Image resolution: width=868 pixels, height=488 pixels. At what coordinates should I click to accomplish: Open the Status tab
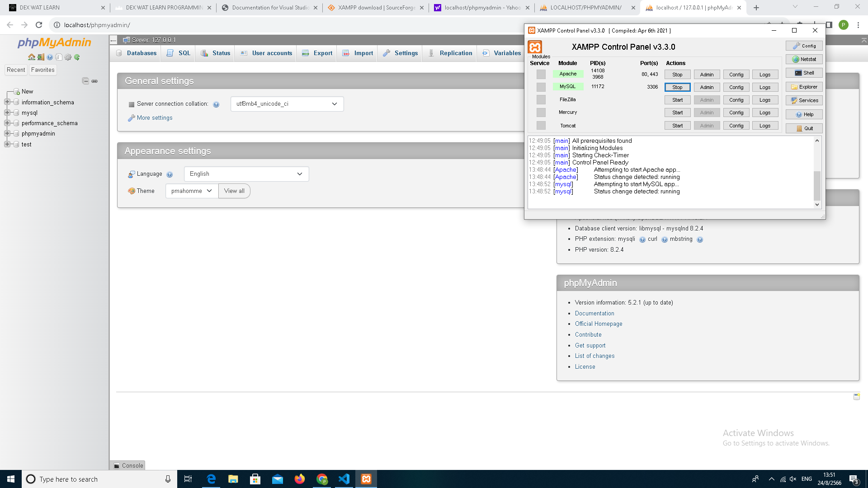click(216, 53)
